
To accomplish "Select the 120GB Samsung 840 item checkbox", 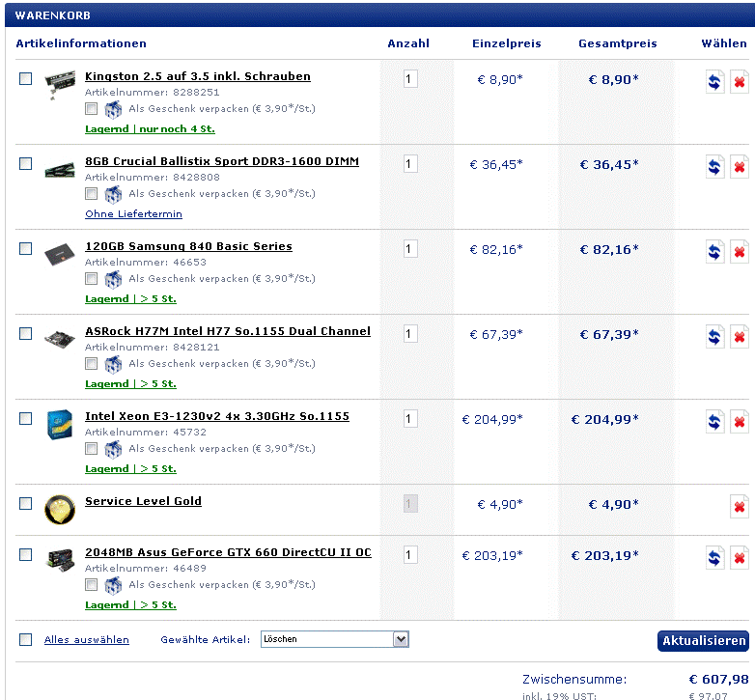I will (x=25, y=248).
